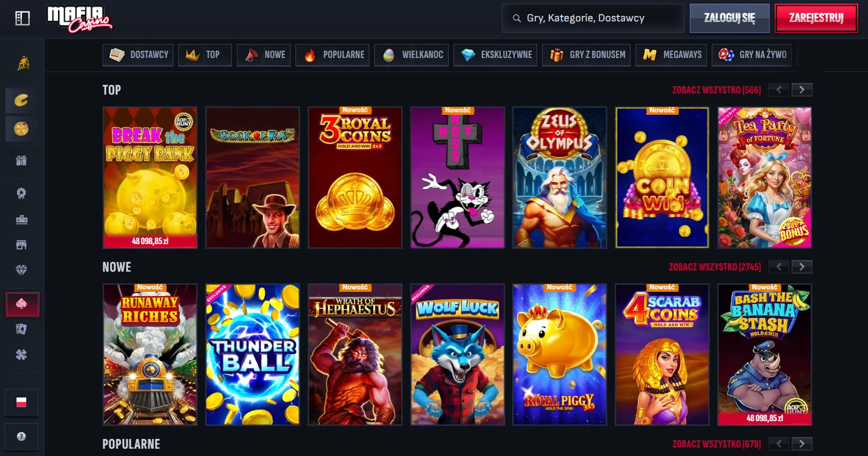Open the podium leaderboard sidebar icon
This screenshot has height=456, width=868.
coord(23,219)
